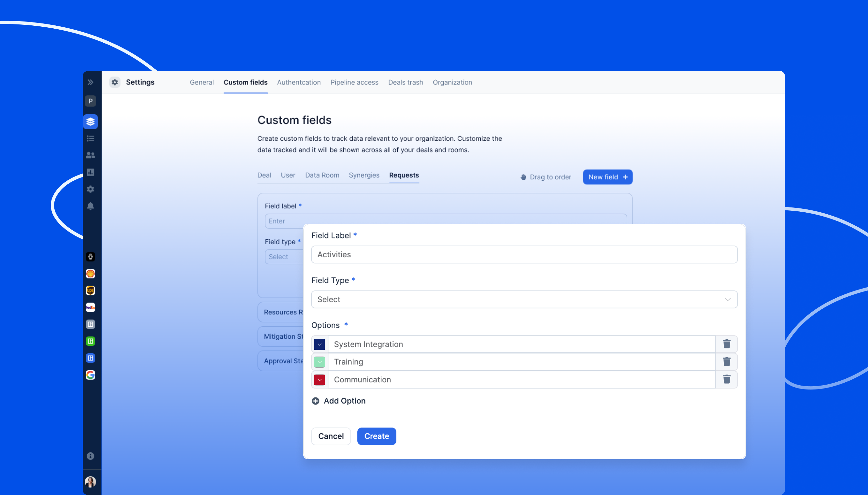This screenshot has height=495, width=868.
Task: Open the people/contacts icon in sidebar
Action: pyautogui.click(x=91, y=155)
